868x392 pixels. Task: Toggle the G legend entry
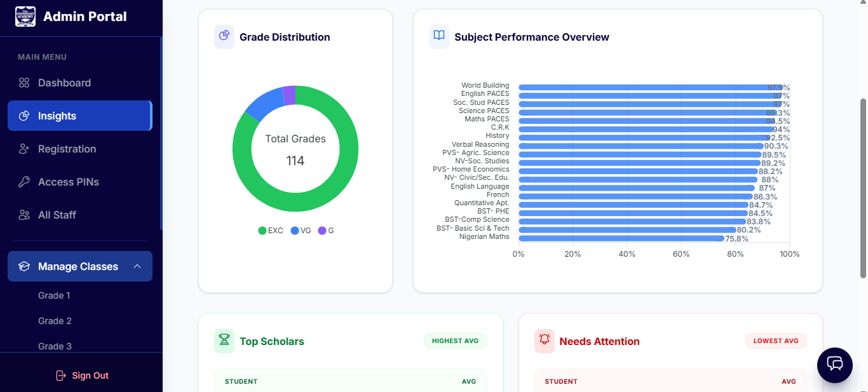click(325, 230)
